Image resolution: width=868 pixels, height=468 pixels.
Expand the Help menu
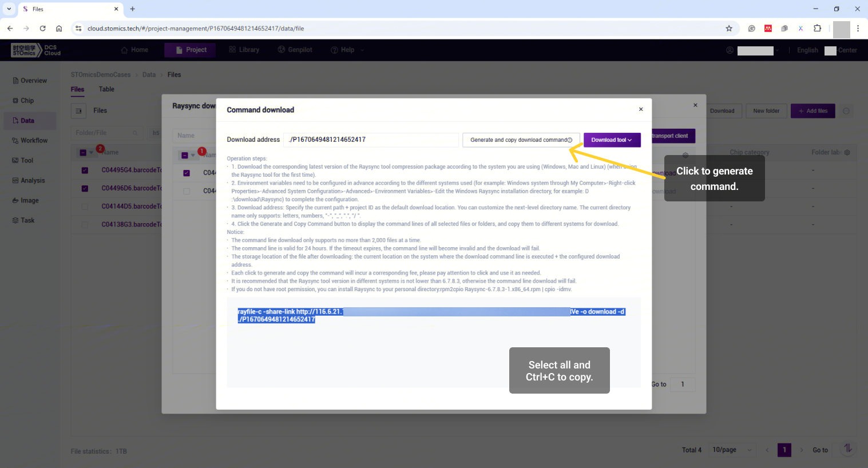pyautogui.click(x=347, y=50)
